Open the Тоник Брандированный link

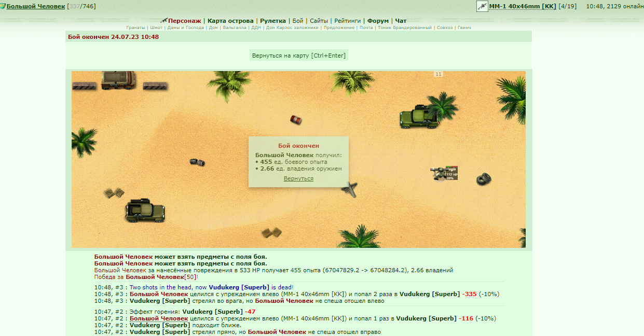404,27
